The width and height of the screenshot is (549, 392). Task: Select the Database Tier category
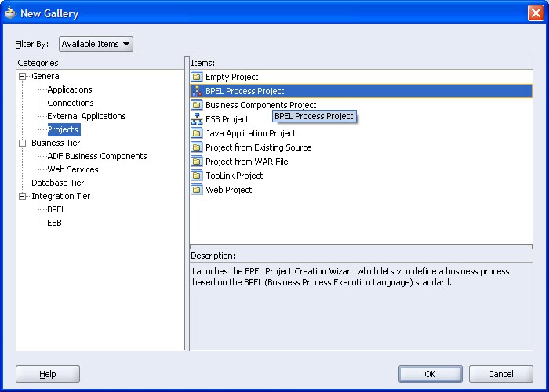(x=58, y=183)
